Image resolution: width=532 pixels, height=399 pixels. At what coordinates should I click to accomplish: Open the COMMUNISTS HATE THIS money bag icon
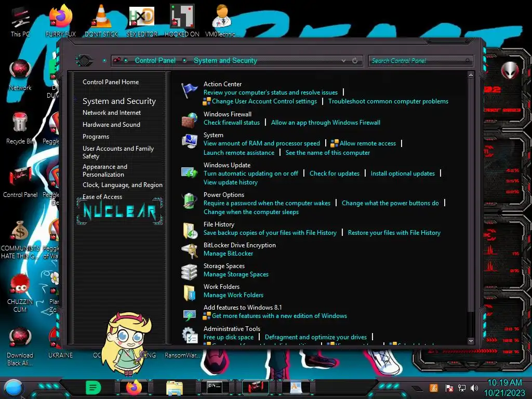tap(20, 230)
